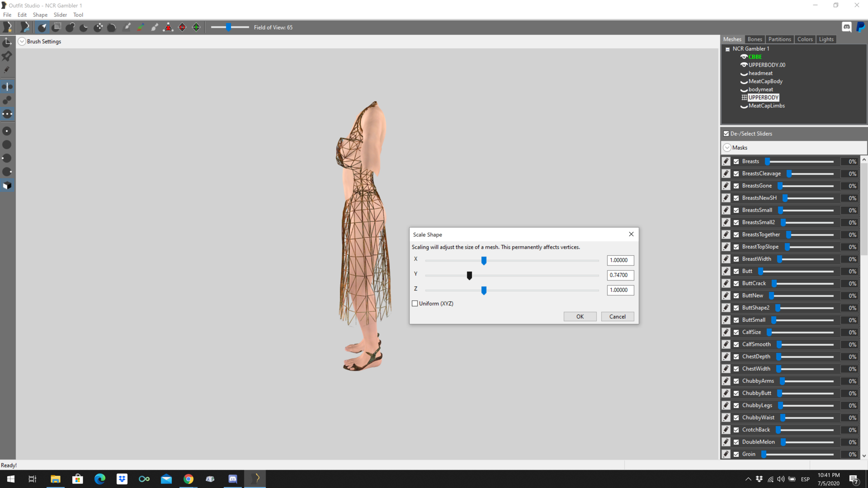This screenshot has height=488, width=868.
Task: Expand the Brush Settings panel
Action: click(22, 42)
